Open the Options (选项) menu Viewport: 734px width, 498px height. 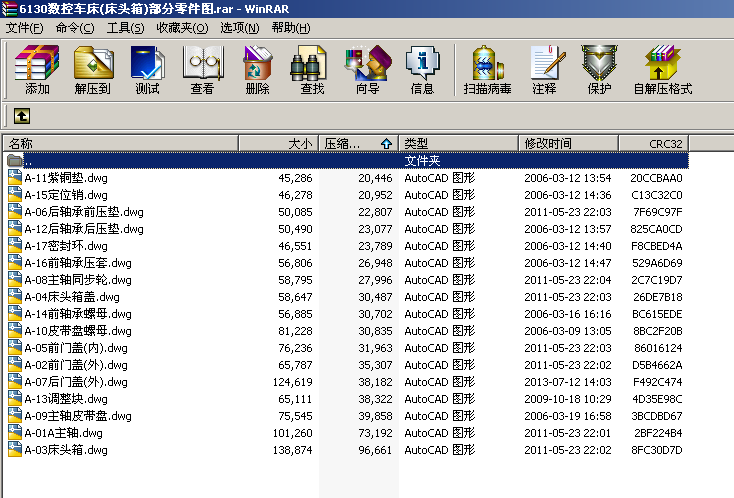click(x=239, y=27)
